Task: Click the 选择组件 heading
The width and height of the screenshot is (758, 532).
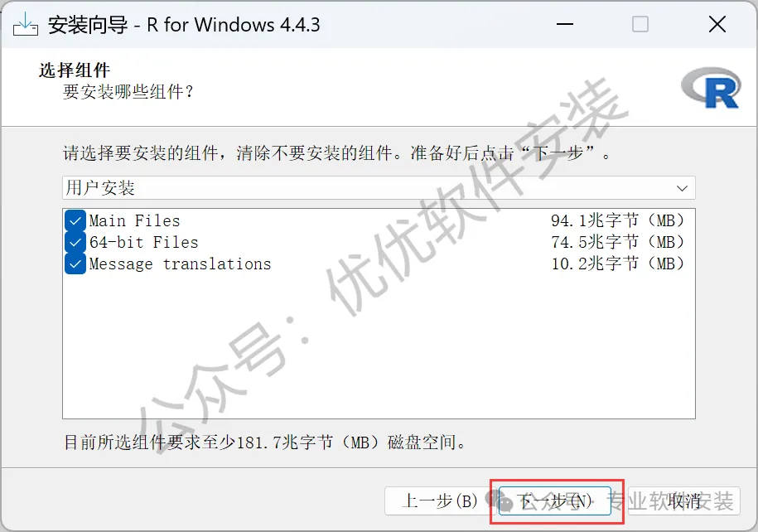Action: (x=75, y=70)
